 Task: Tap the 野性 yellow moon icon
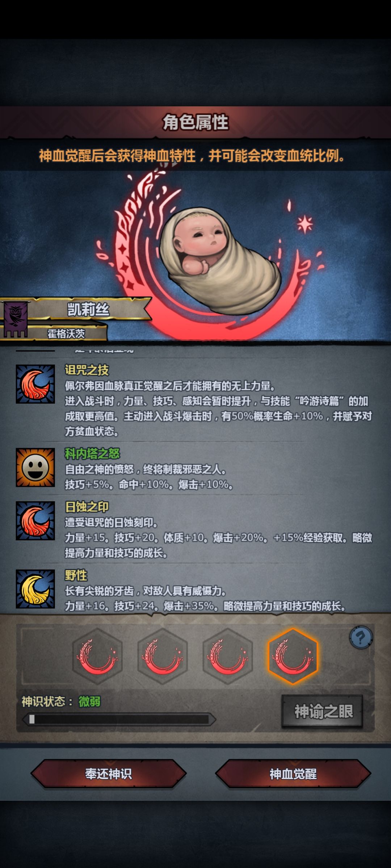(x=35, y=589)
